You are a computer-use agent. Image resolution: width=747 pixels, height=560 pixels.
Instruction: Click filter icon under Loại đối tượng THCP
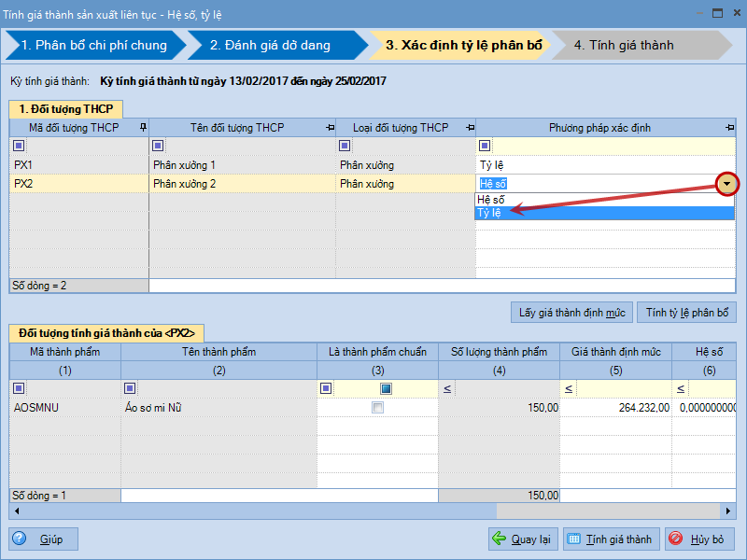pyautogui.click(x=345, y=146)
